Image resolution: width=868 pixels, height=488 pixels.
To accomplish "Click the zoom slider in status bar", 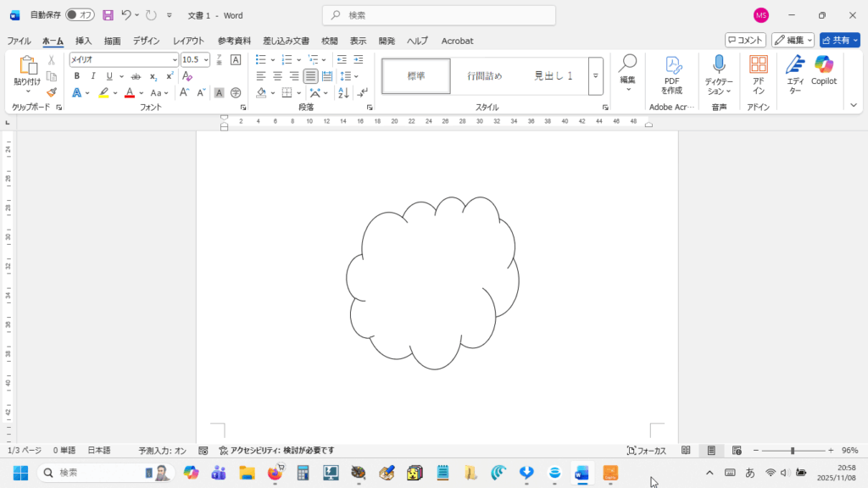I will coord(793,451).
